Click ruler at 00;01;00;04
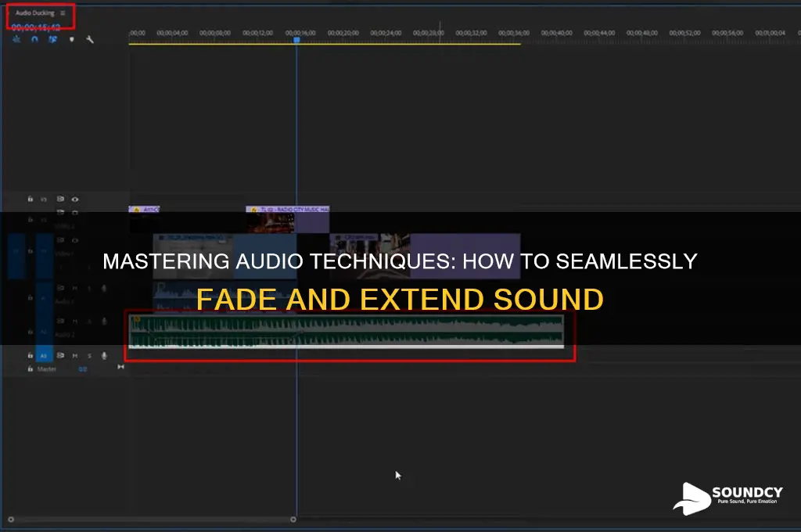801x532 pixels. 770,33
